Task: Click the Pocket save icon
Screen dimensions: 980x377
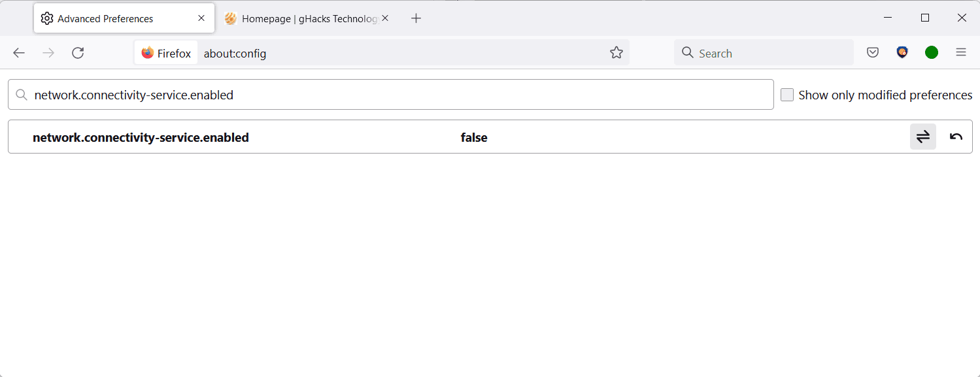Action: pos(872,52)
